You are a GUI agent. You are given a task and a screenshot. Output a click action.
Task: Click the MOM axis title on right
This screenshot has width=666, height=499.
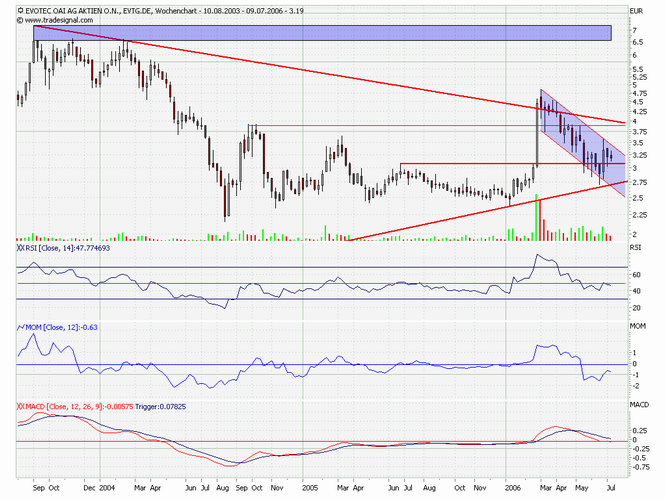click(x=638, y=326)
